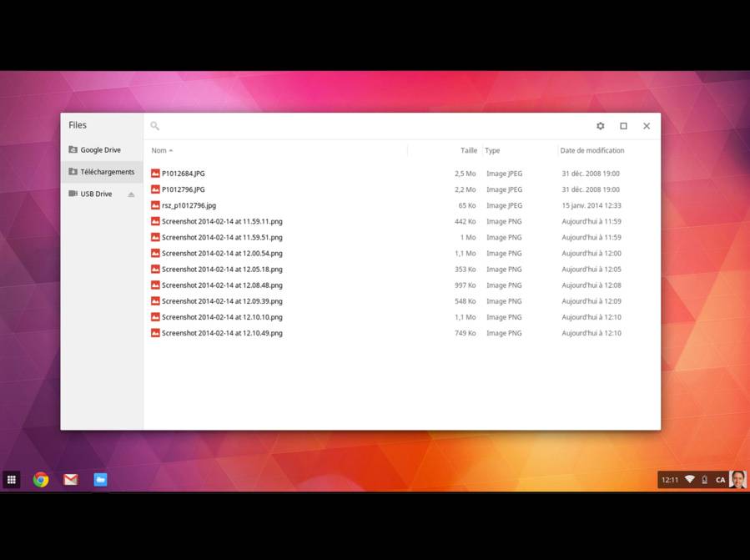Open the app launcher grid
This screenshot has height=560, width=750.
[12, 480]
